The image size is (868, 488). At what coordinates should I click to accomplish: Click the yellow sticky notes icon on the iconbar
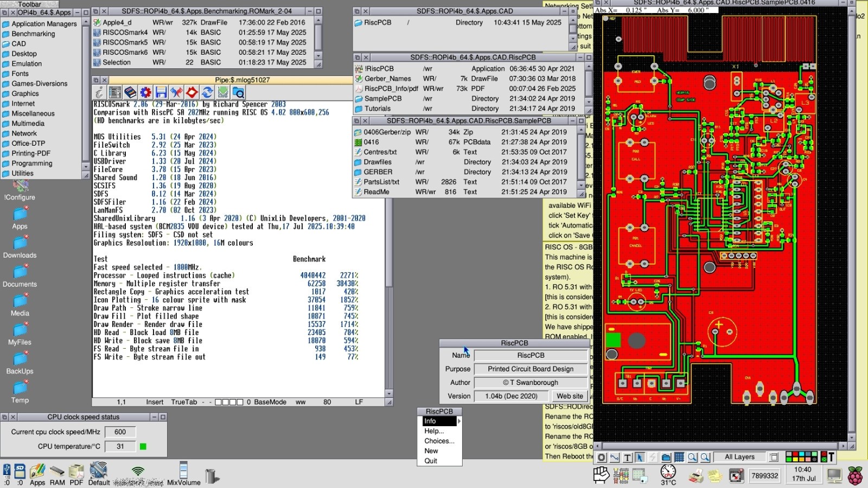point(715,476)
